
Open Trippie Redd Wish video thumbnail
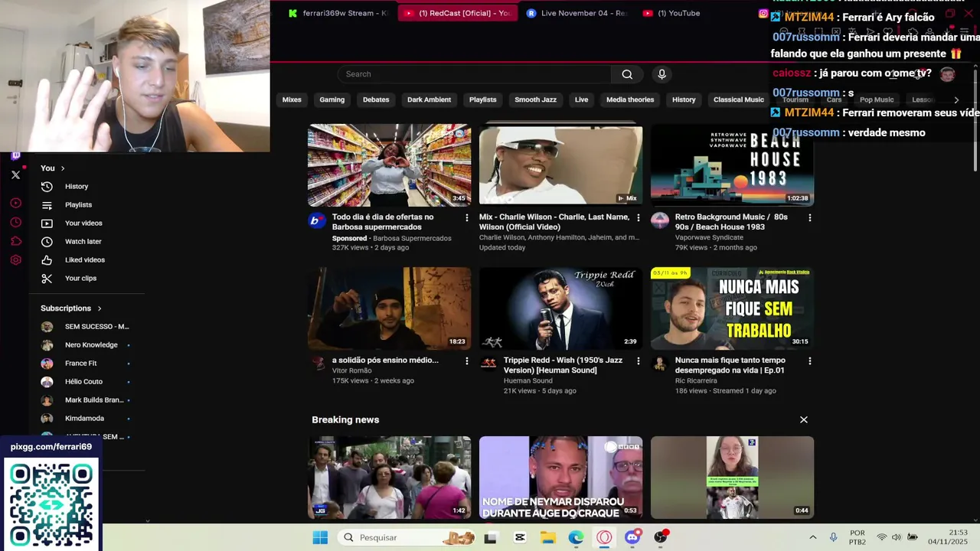tap(560, 308)
